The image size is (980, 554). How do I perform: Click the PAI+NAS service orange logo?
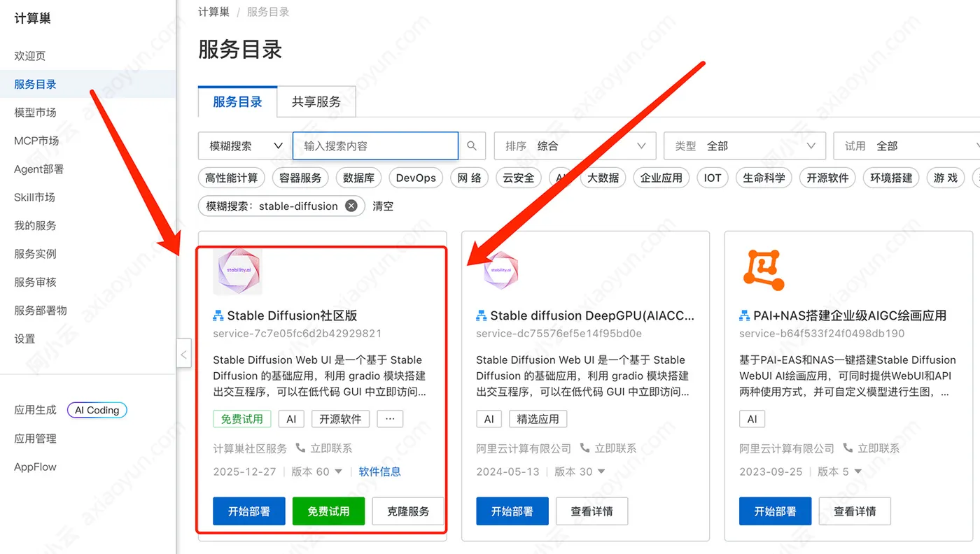[x=764, y=270]
